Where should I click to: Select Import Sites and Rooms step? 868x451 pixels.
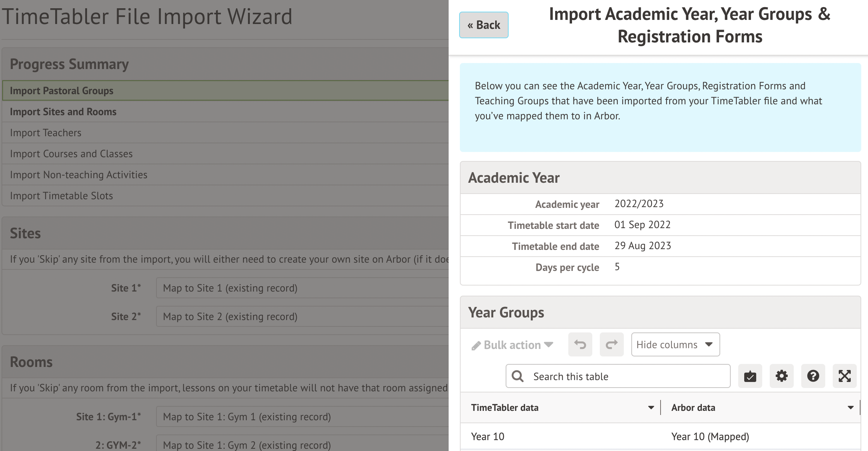pyautogui.click(x=63, y=112)
